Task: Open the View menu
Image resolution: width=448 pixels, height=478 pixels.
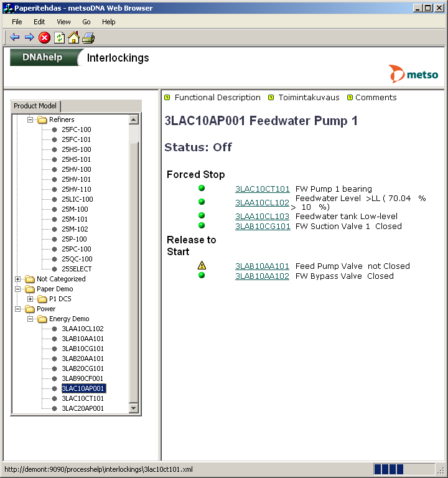Action: [63, 22]
